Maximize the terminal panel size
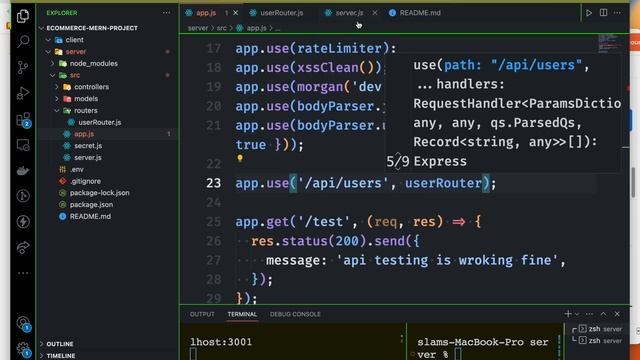 [603, 314]
